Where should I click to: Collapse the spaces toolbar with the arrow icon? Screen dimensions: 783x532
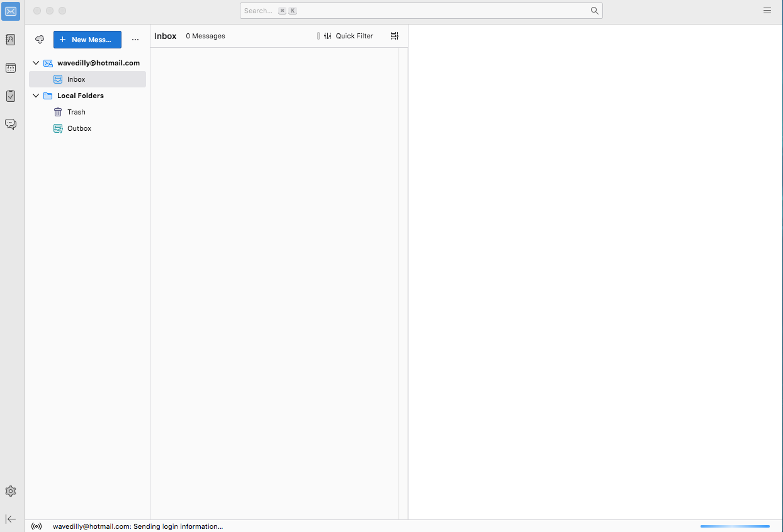[11, 519]
